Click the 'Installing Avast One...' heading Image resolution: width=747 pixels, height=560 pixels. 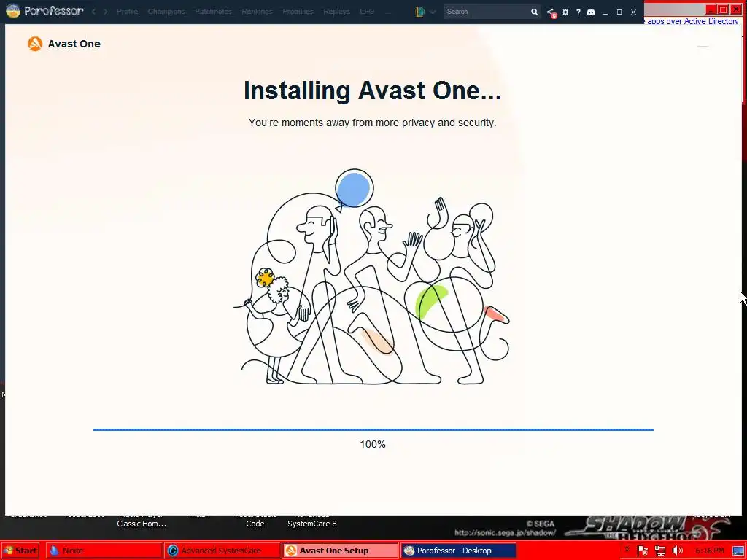372,90
